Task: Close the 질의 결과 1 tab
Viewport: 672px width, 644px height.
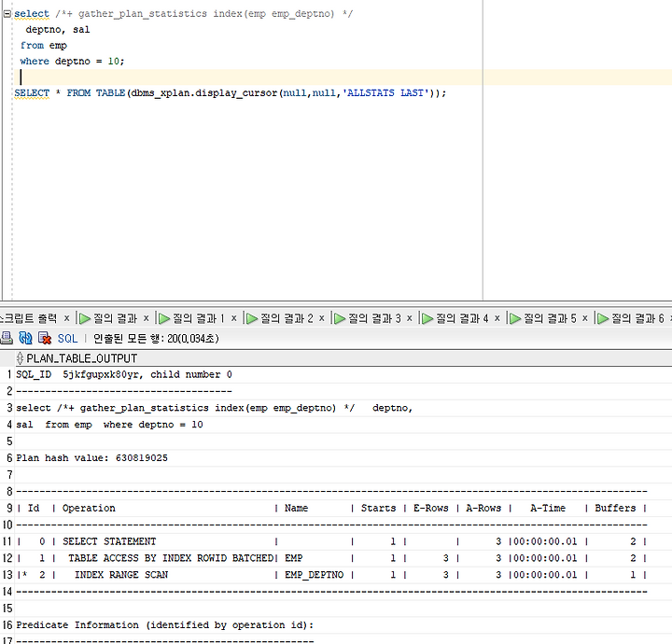Action: 234,318
